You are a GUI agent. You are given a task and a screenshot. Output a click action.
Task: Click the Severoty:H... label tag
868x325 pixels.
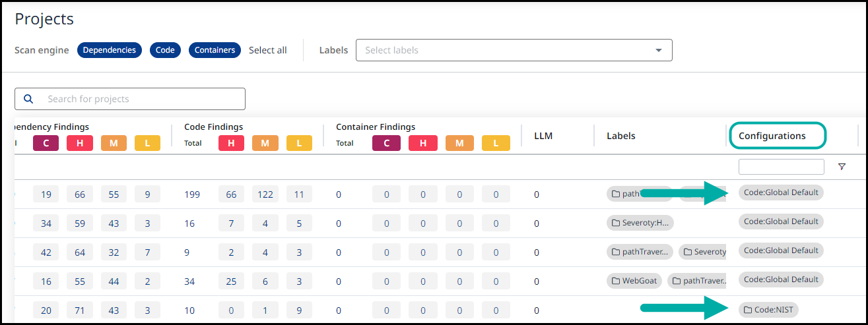pyautogui.click(x=640, y=223)
